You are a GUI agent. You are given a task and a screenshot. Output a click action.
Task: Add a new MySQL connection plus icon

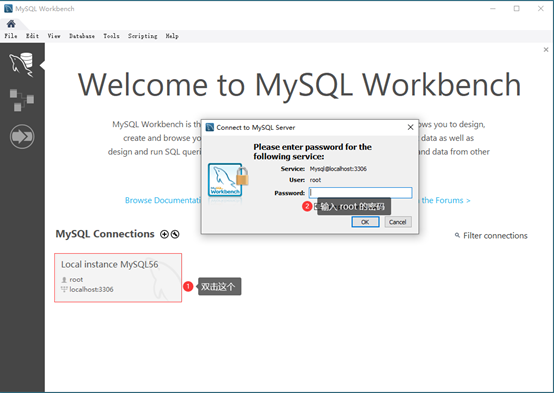(164, 234)
